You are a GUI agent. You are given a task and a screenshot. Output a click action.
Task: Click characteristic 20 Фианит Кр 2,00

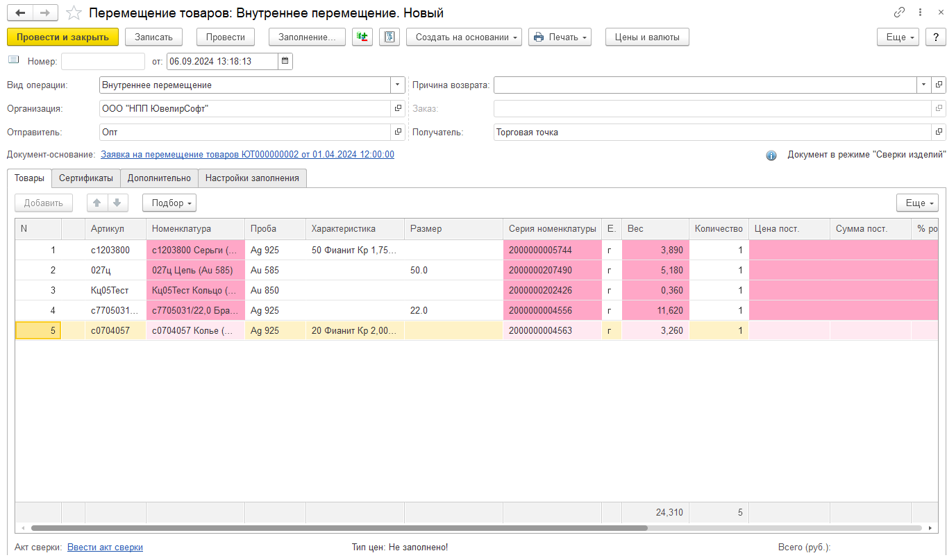355,330
